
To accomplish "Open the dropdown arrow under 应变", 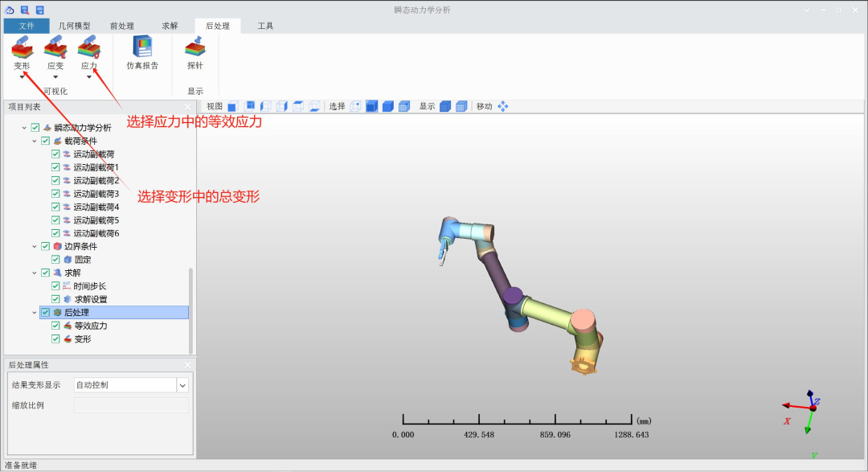I will (55, 77).
